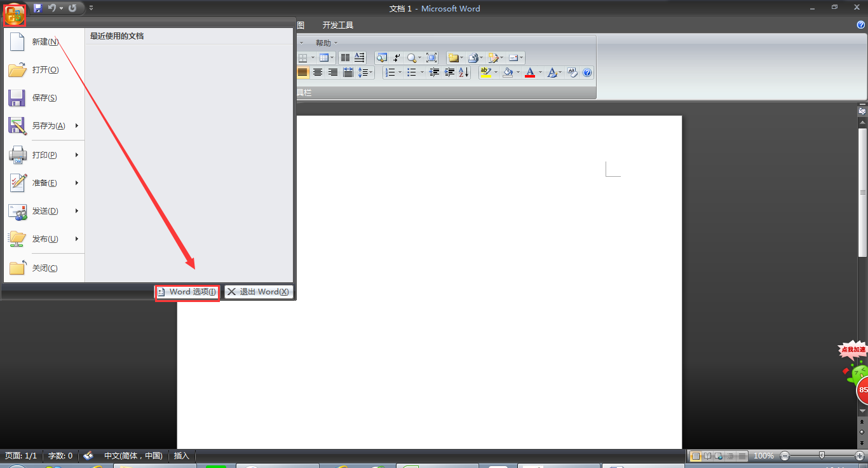This screenshot has width=868, height=468.
Task: Click the center align icon
Action: tap(317, 72)
